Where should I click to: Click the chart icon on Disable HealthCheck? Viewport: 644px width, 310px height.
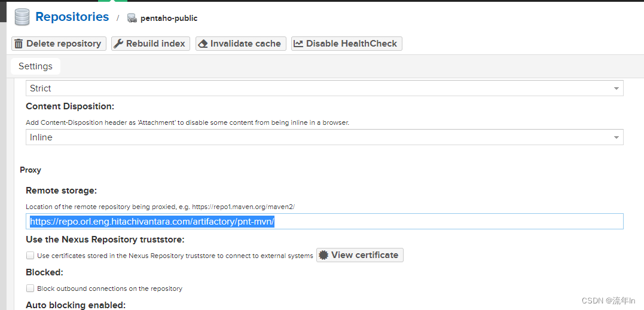pos(298,44)
